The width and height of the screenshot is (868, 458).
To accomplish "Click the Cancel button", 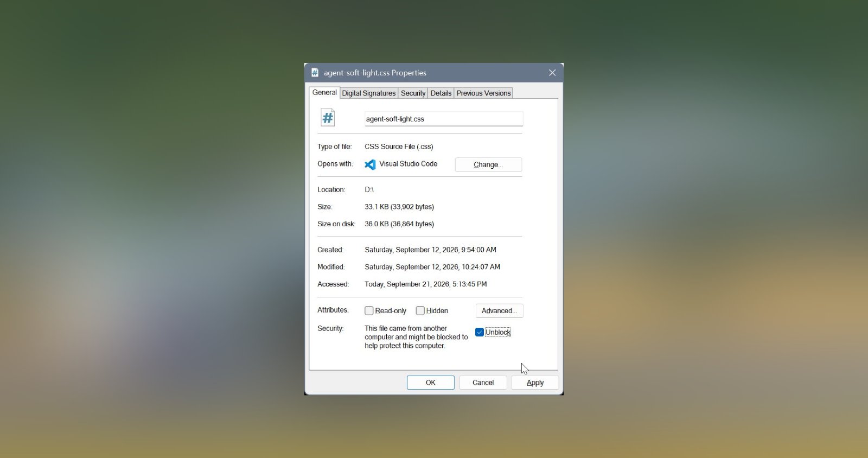I will [x=483, y=383].
